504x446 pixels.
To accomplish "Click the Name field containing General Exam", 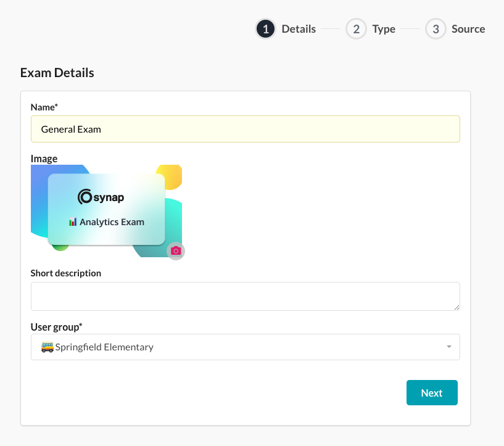I will click(245, 129).
